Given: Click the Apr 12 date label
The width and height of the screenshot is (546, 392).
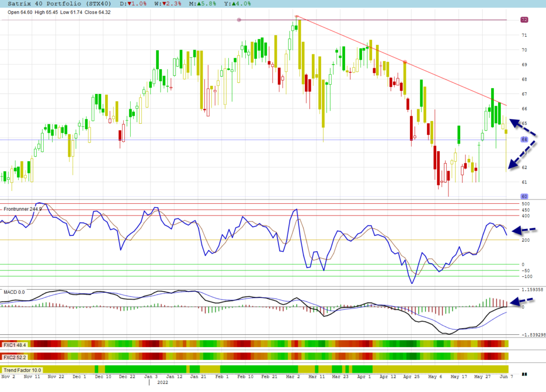Looking at the screenshot, I should (x=388, y=377).
